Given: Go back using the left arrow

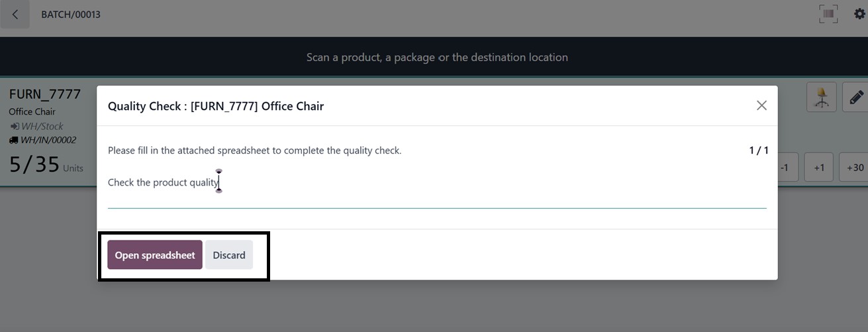Looking at the screenshot, I should [x=15, y=15].
